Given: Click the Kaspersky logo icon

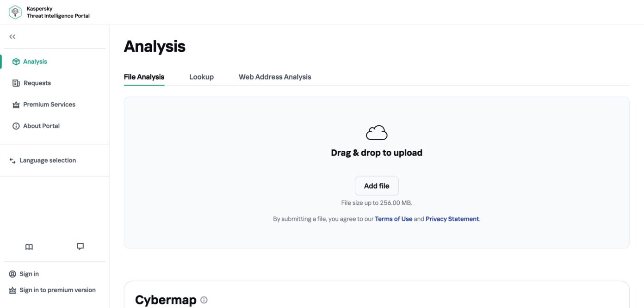Looking at the screenshot, I should (x=15, y=12).
